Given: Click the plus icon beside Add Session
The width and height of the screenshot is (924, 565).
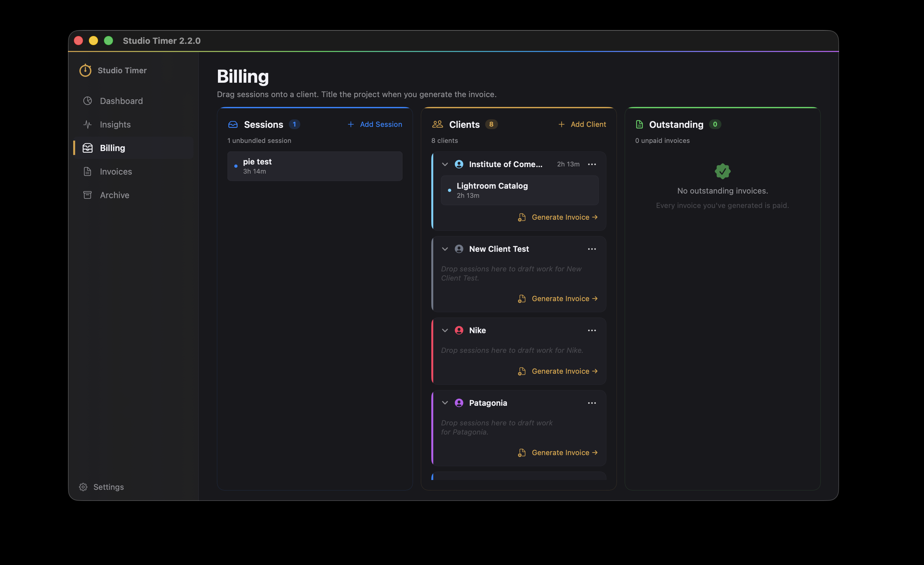Looking at the screenshot, I should pyautogui.click(x=351, y=124).
